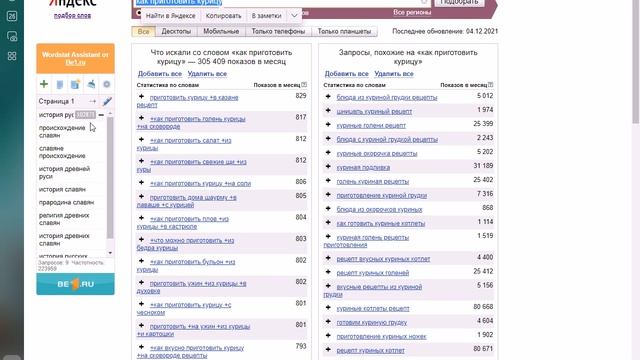This screenshot has width=640, height=360.
Task: Add 'как приготовить голень курицы на сковороде' via plus
Action: [141, 118]
